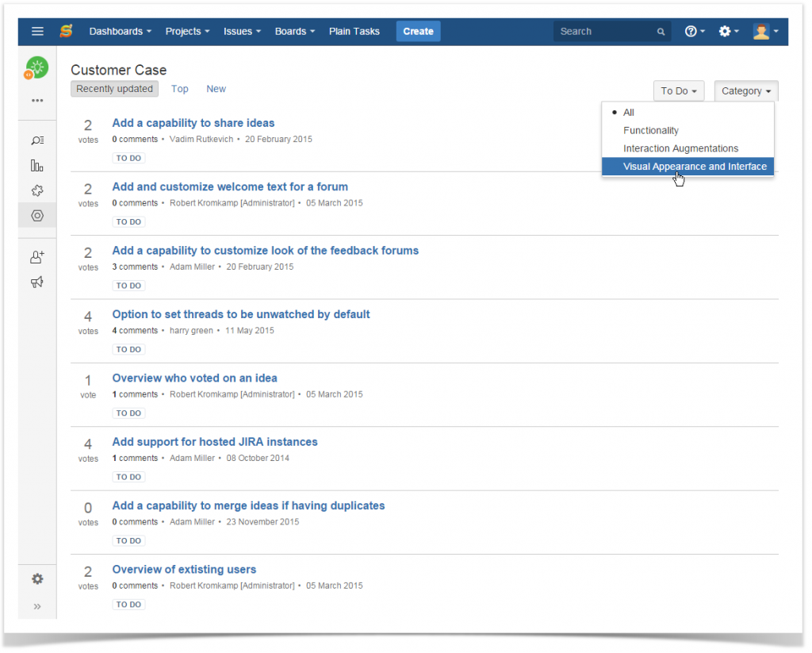Click the gear administration icon in the header
This screenshot has height=653, width=812.
tap(726, 31)
